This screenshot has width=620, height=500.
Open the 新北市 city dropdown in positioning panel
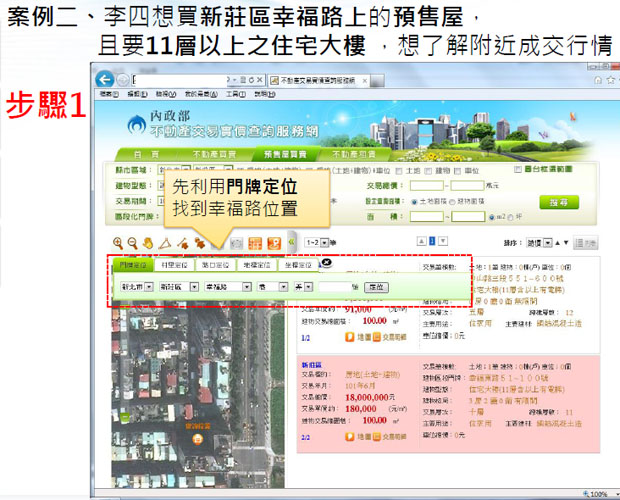coord(136,287)
